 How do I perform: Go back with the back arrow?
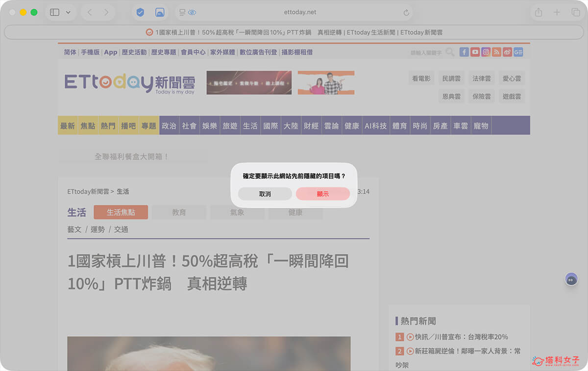pyautogui.click(x=89, y=12)
